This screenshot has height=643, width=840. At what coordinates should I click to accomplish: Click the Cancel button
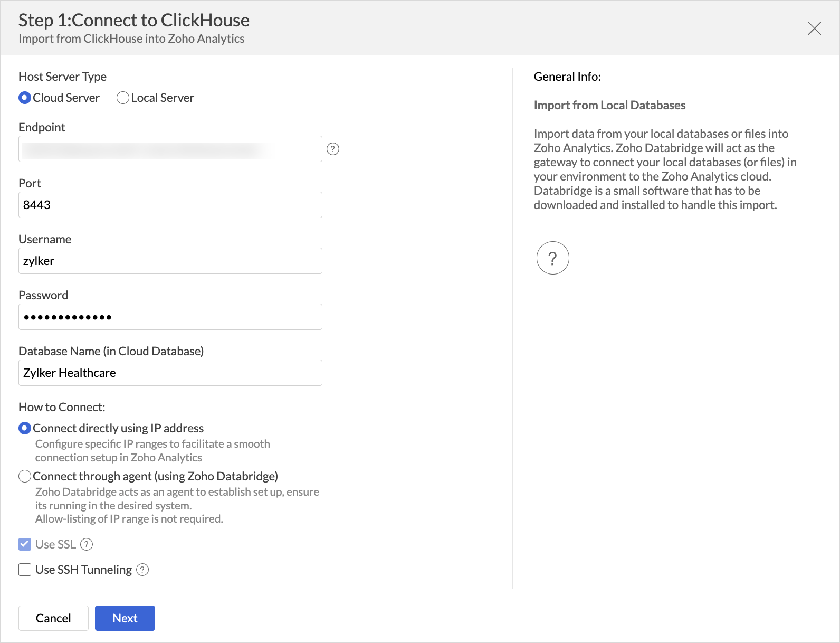click(x=53, y=618)
